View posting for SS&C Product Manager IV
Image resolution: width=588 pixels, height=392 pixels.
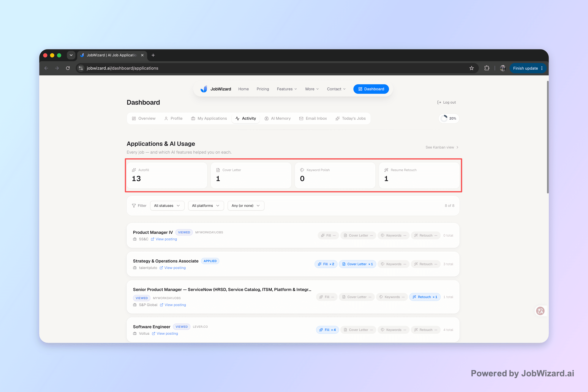pyautogui.click(x=164, y=239)
